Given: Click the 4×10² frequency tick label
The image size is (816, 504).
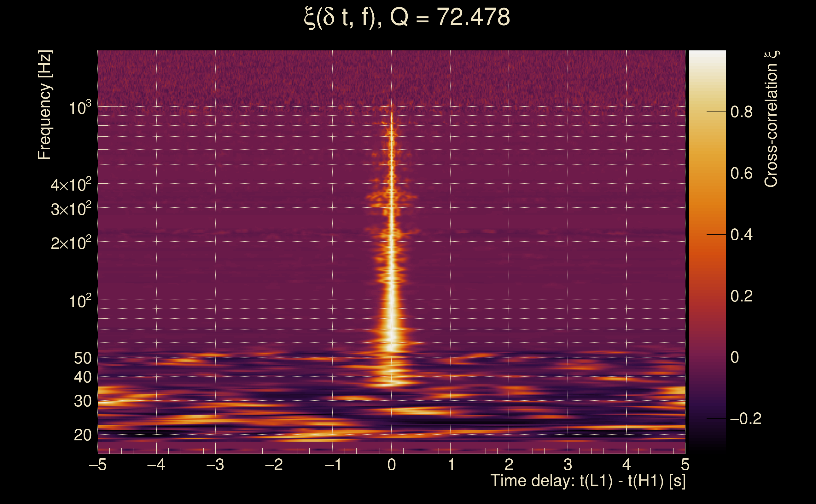Looking at the screenshot, I should tap(71, 184).
